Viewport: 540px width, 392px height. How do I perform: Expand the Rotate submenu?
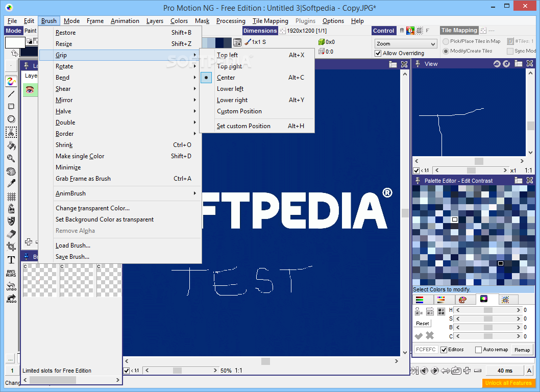(119, 66)
